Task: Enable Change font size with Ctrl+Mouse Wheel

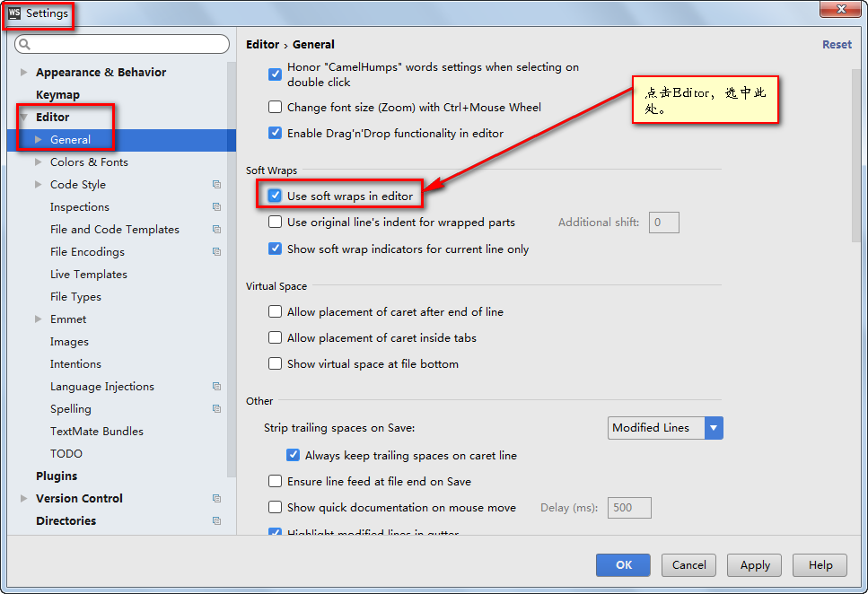Action: [x=275, y=107]
